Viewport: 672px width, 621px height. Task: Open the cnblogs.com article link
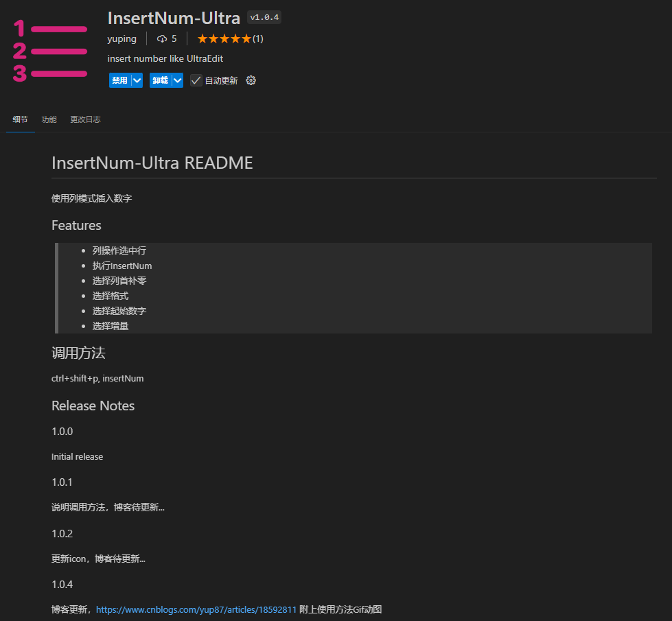click(x=196, y=609)
